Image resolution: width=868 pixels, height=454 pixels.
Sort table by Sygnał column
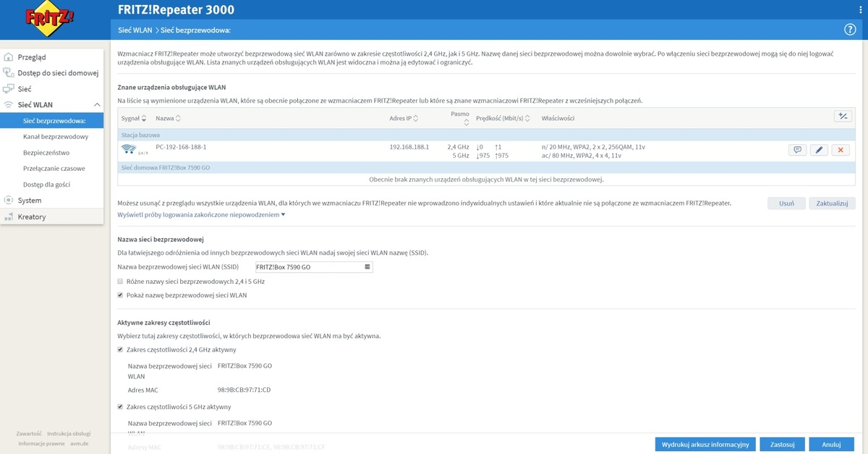[134, 118]
